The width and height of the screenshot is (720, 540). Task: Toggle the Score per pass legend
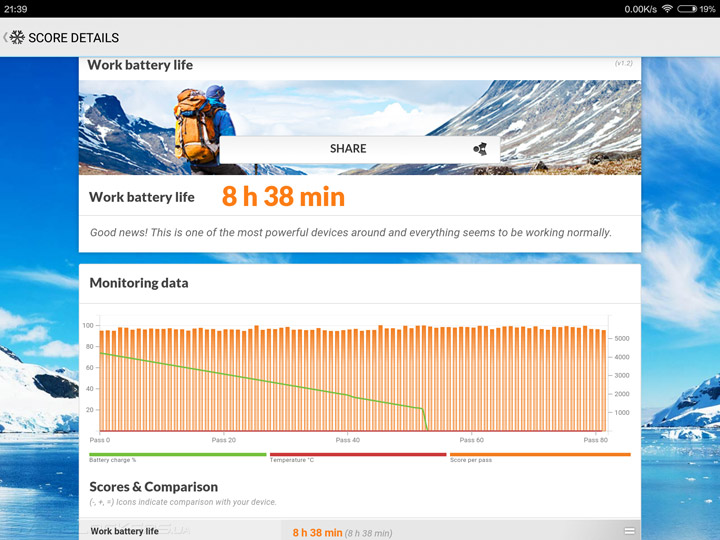tap(540, 457)
